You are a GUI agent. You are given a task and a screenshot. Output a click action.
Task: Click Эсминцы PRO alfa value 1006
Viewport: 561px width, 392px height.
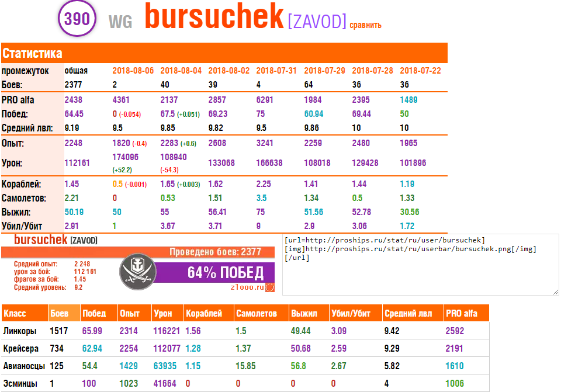[455, 383]
